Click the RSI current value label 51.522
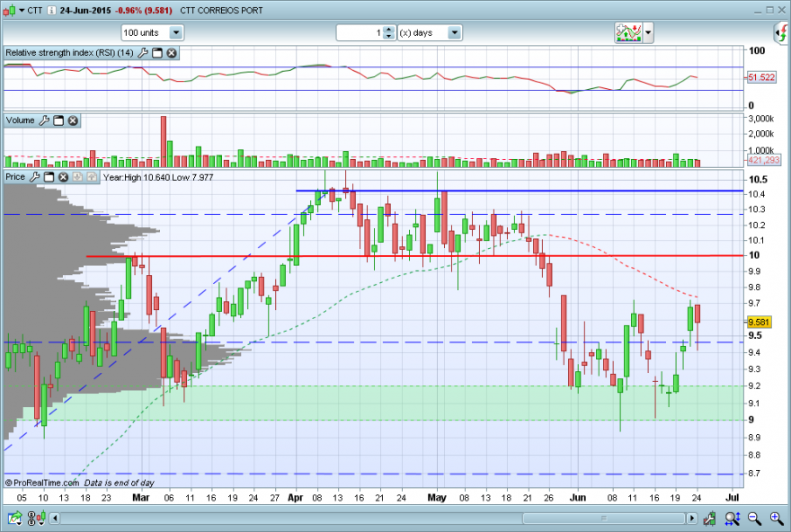 (760, 77)
